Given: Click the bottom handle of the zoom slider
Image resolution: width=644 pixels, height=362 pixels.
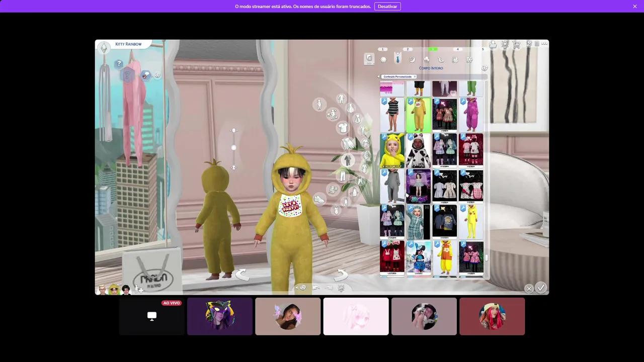Looking at the screenshot, I should tap(233, 167).
